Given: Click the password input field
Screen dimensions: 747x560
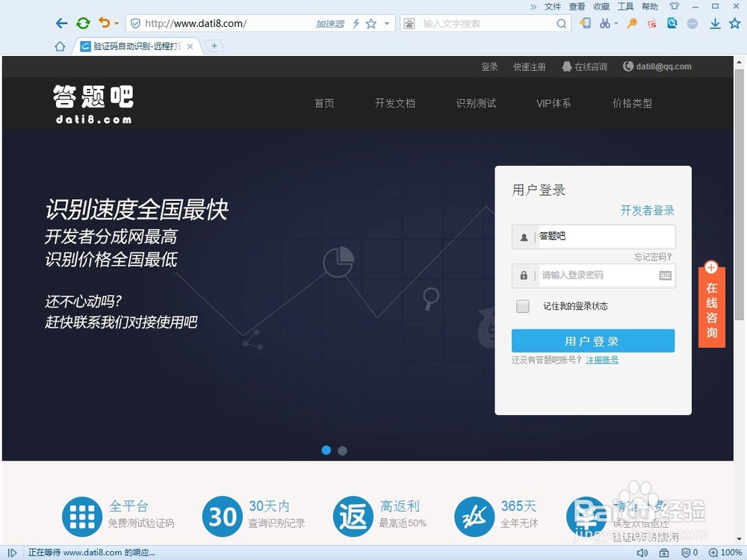Looking at the screenshot, I should click(598, 276).
